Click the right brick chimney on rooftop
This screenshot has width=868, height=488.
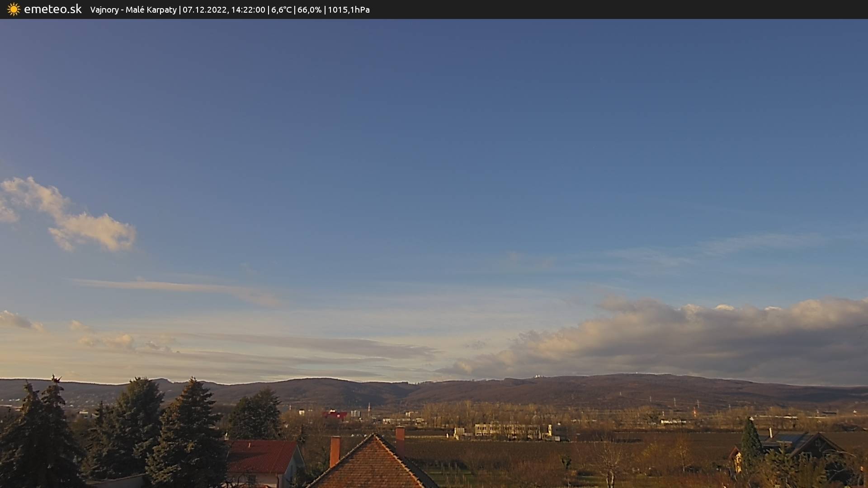click(400, 438)
